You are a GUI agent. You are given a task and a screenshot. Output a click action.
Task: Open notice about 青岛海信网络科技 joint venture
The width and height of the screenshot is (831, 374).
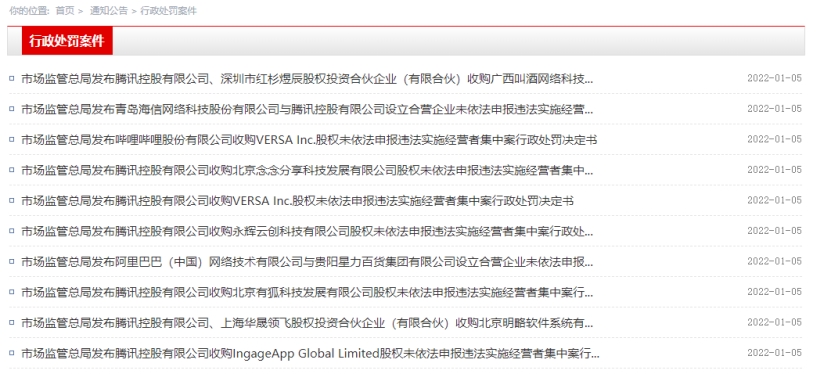coord(307,110)
